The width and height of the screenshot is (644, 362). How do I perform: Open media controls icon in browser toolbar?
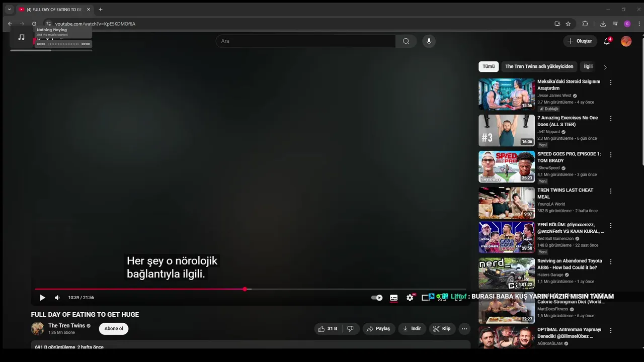pyautogui.click(x=615, y=24)
